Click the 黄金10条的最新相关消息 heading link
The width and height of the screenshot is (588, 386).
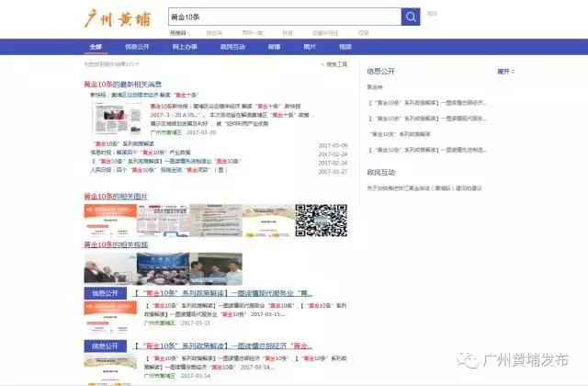coord(124,85)
